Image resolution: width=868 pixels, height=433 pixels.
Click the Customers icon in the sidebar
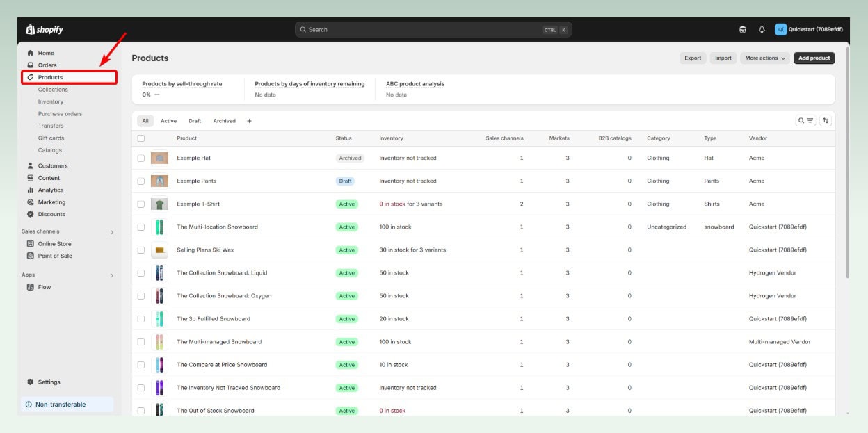(30, 165)
